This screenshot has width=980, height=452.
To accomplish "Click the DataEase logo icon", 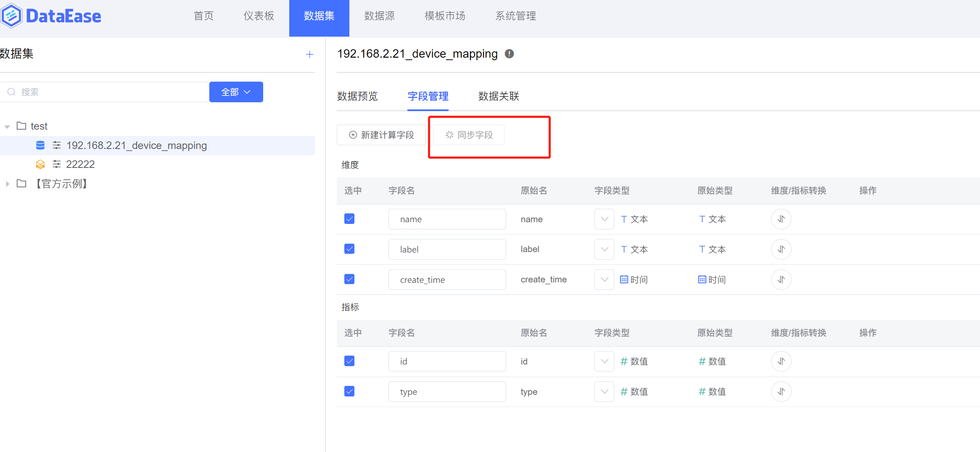I will (11, 16).
